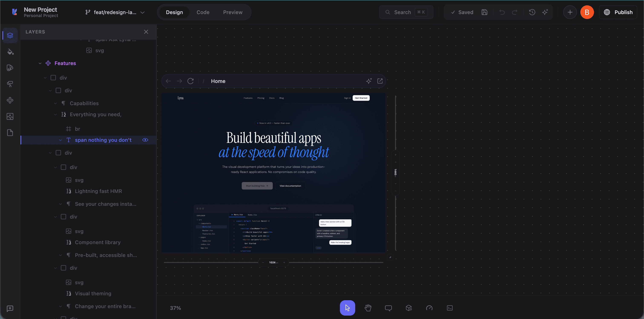Click Docs link in preview navbar

pos(272,98)
